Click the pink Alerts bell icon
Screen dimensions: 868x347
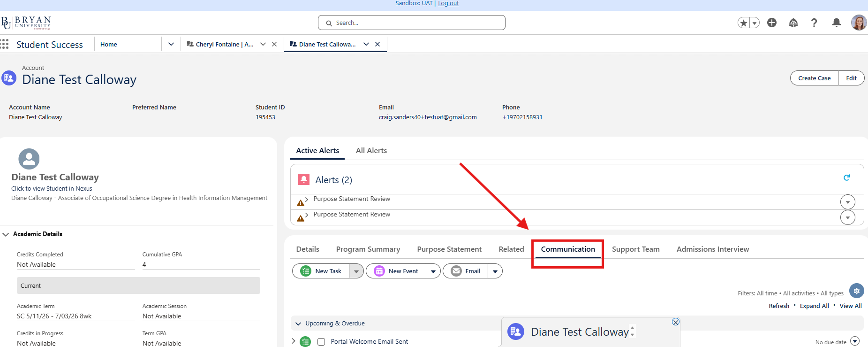click(x=304, y=179)
